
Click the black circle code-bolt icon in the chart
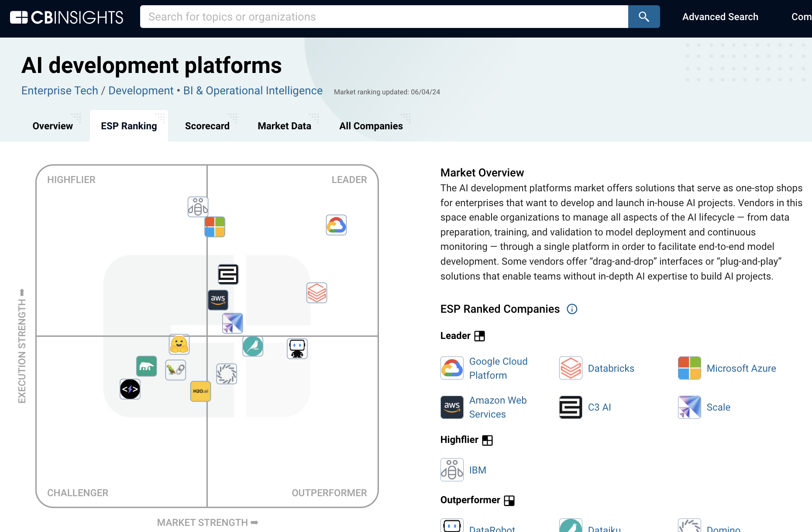(130, 389)
